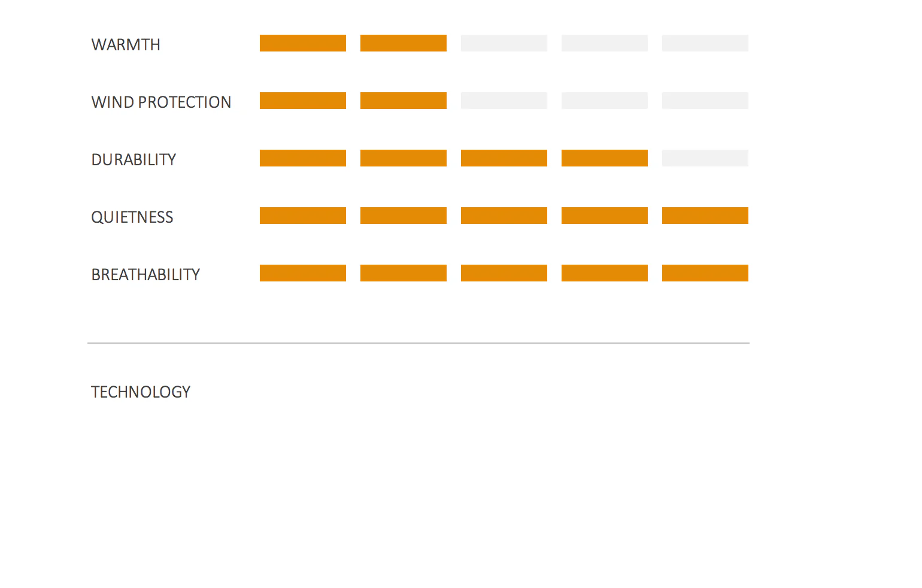The width and height of the screenshot is (922, 588).
Task: Click the BREATHABILITY label
Action: click(145, 275)
